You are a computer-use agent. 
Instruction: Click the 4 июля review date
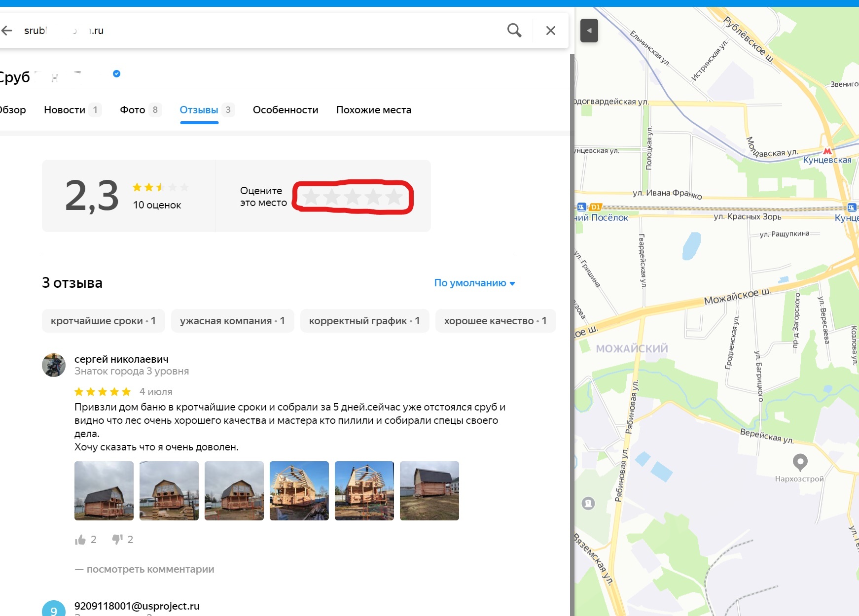pos(156,392)
